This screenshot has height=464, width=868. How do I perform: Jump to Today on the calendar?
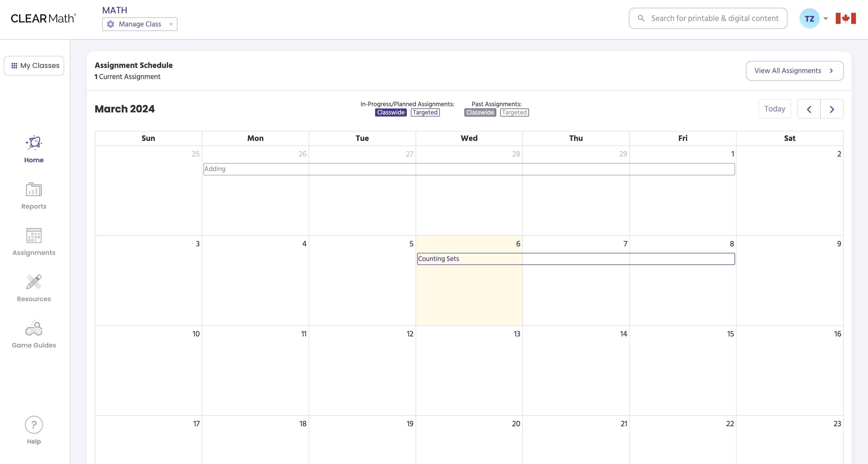coord(774,109)
